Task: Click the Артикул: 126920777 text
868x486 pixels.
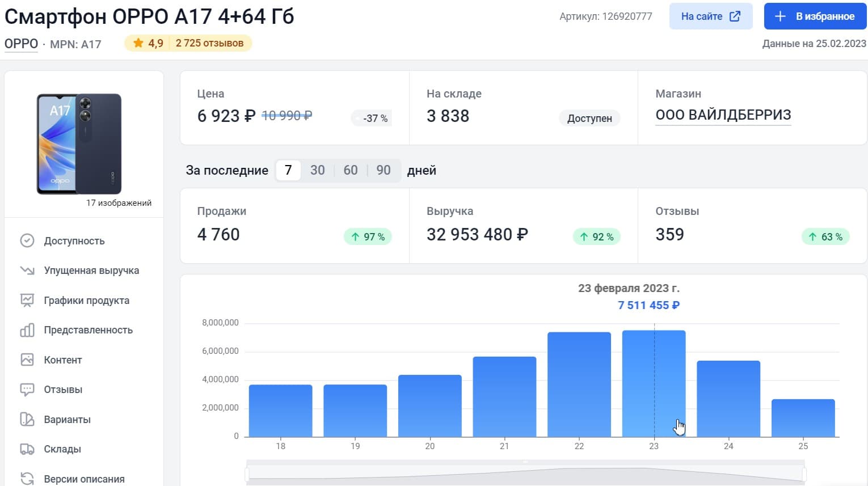Action: [606, 16]
